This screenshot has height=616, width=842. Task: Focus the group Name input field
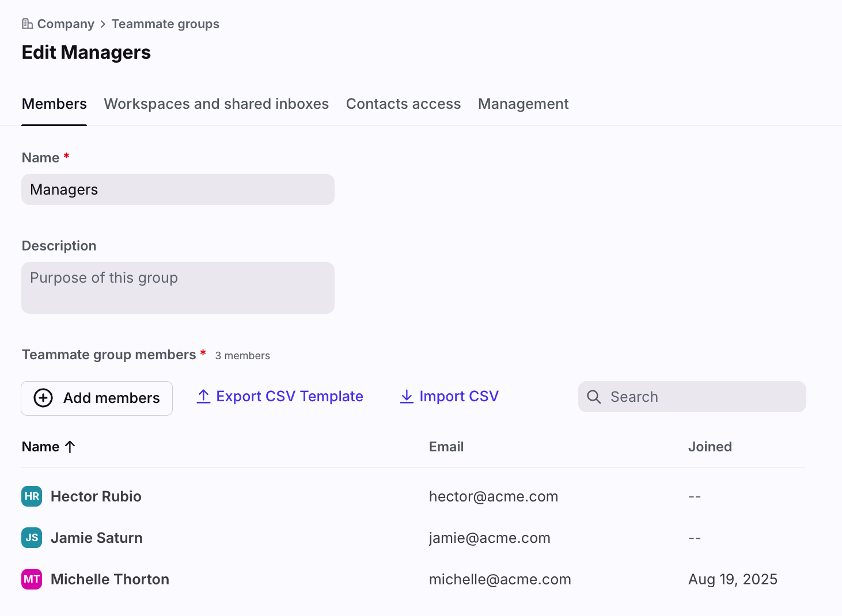(x=178, y=189)
